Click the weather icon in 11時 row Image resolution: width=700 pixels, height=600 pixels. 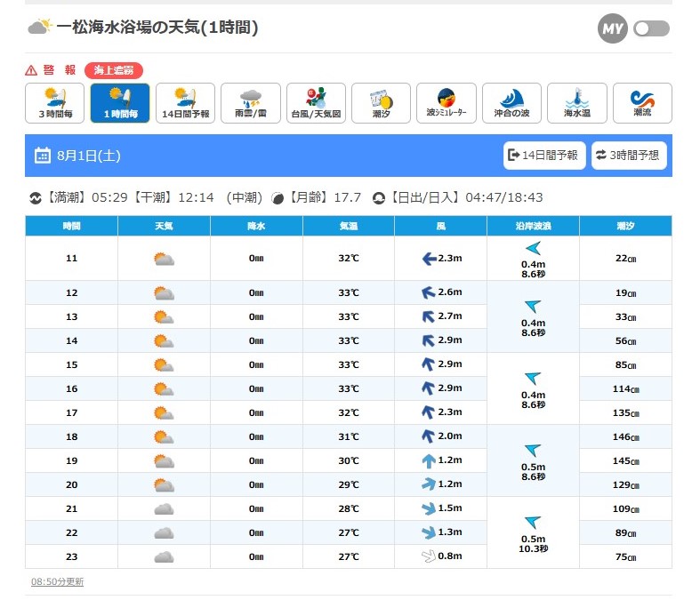pos(164,259)
